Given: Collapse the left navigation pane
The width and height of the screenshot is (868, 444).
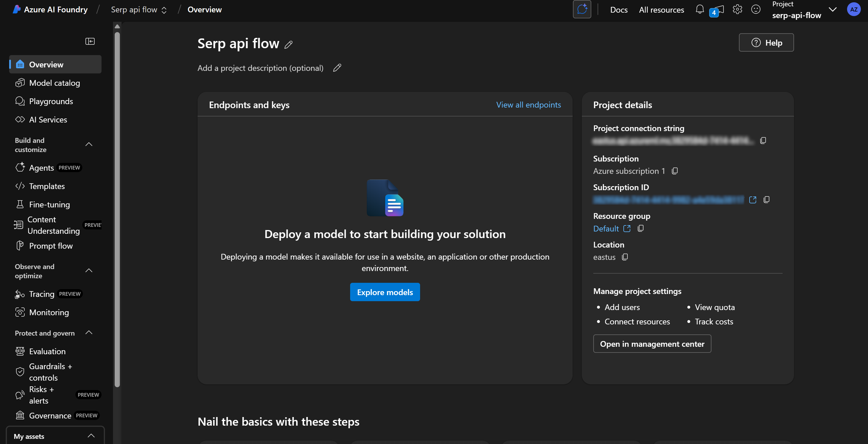Looking at the screenshot, I should click(90, 41).
